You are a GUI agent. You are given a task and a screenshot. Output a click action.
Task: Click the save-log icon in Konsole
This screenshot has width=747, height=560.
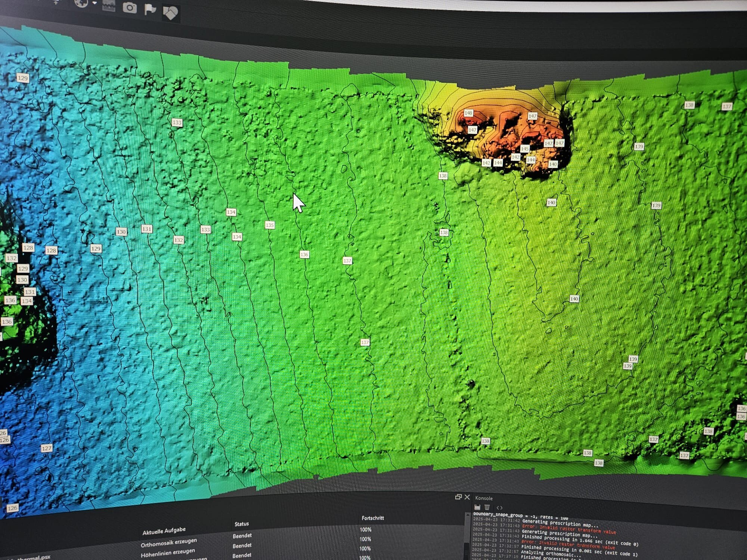[x=477, y=507]
